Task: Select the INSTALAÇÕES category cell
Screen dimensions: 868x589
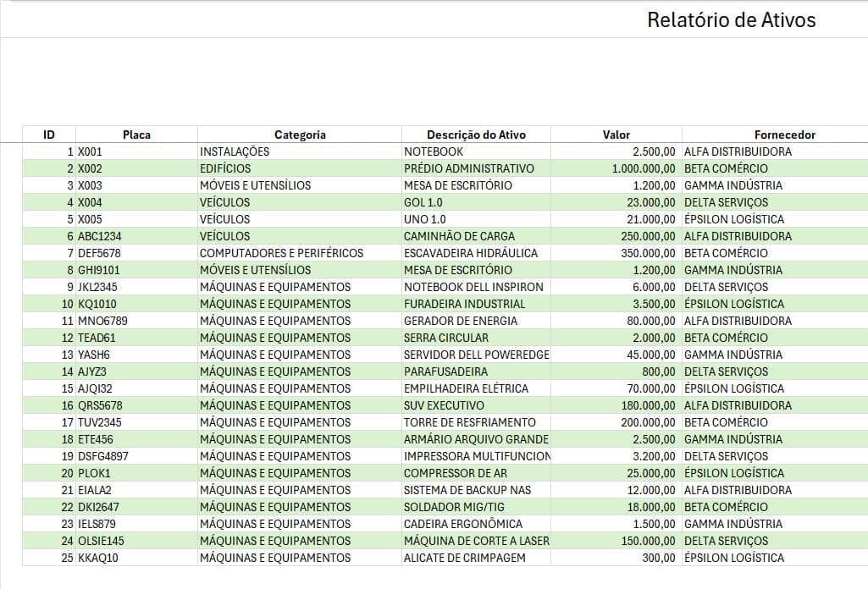Action: (300, 151)
